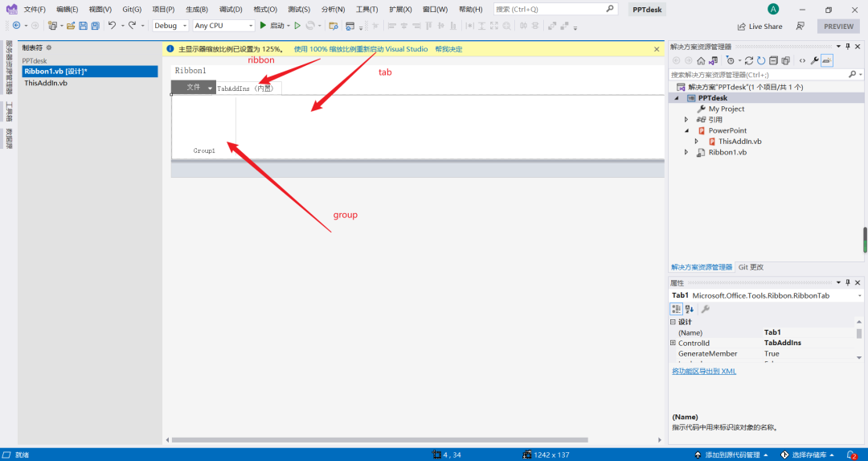Toggle Categorized view in properties panel
This screenshot has height=461, width=868.
coord(676,309)
